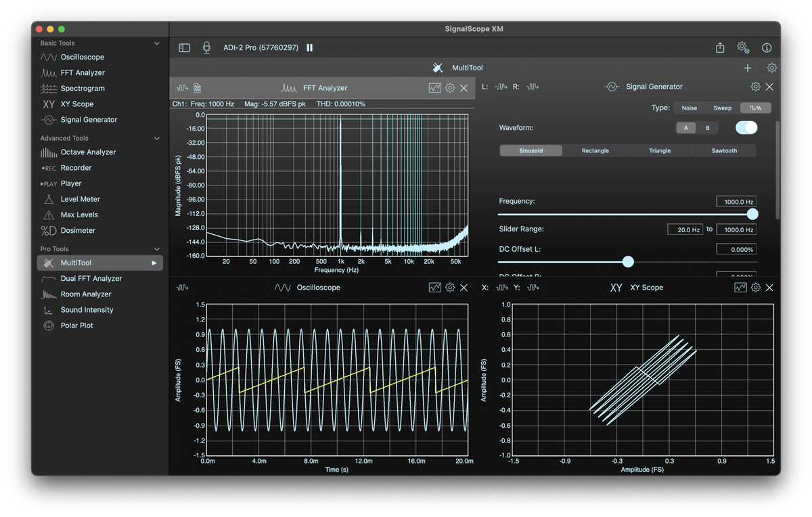Select waveform channel B
Image resolution: width=812 pixels, height=517 pixels.
coord(708,128)
